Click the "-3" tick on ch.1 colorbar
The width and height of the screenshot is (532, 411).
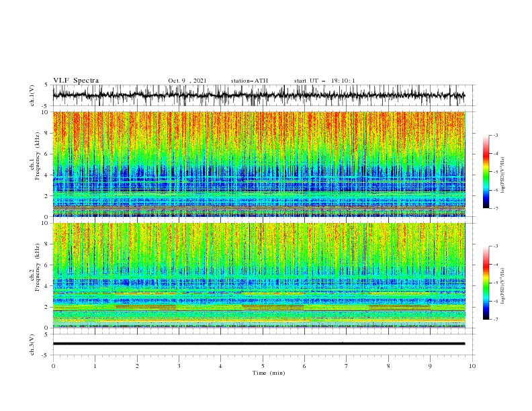tap(495, 135)
